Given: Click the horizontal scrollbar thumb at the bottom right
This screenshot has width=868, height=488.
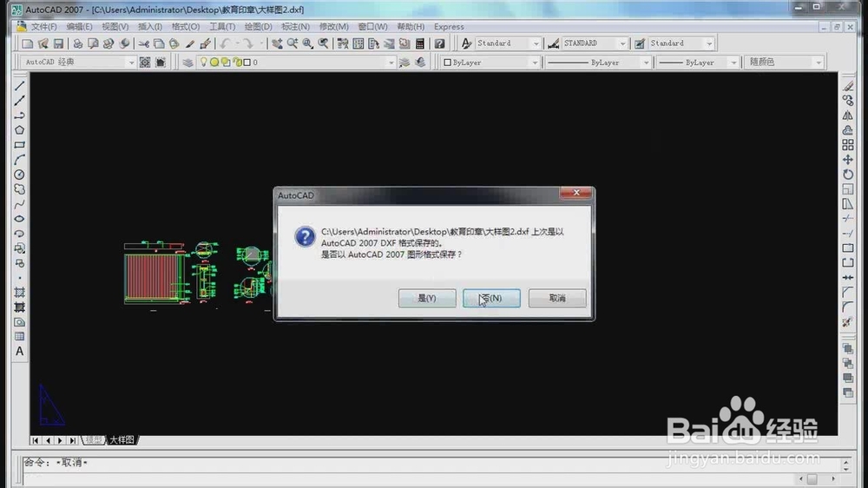Looking at the screenshot, I should point(812,478).
